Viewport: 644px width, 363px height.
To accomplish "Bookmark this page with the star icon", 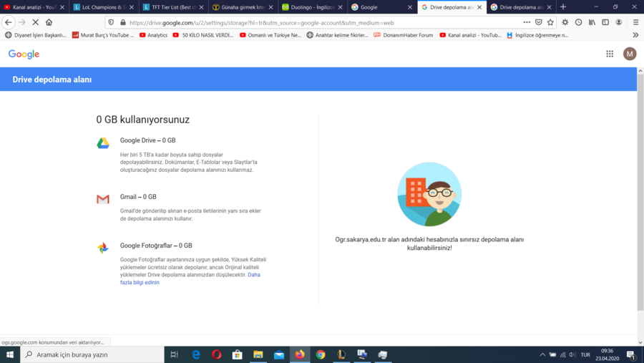I will [x=550, y=23].
